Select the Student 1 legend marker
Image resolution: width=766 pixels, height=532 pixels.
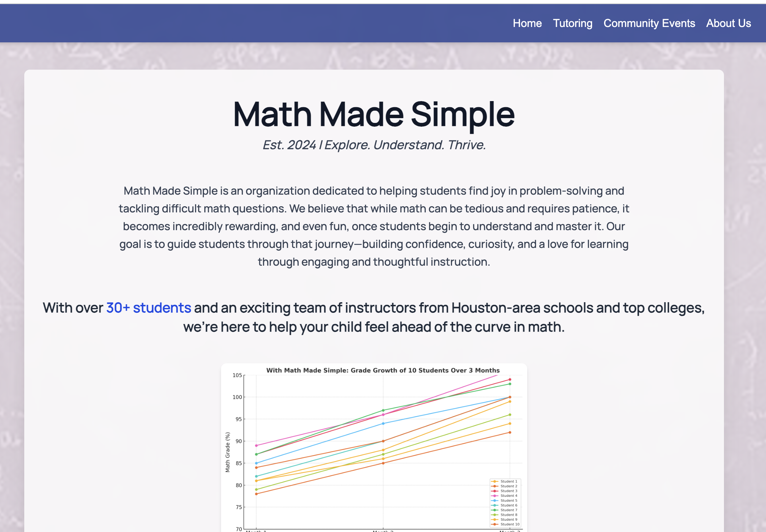click(495, 481)
